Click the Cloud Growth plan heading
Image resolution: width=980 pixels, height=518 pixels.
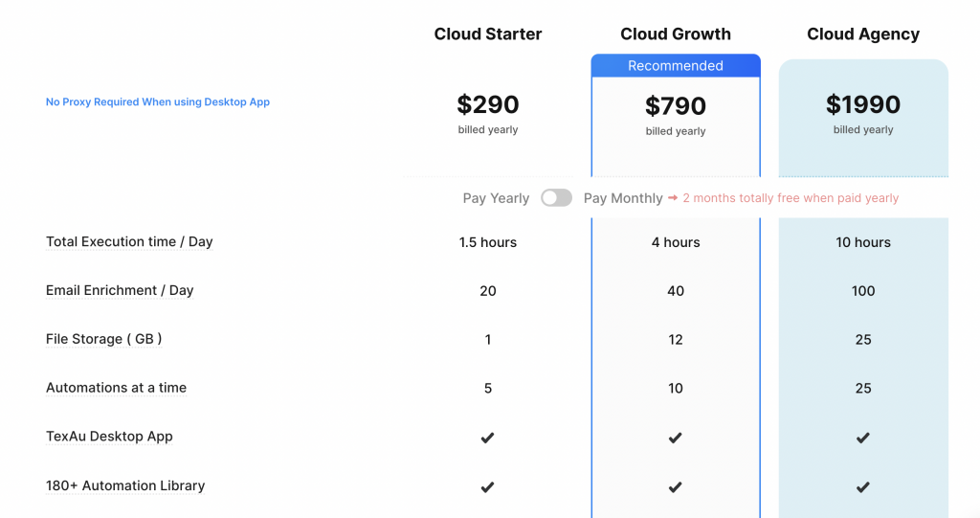tap(676, 34)
